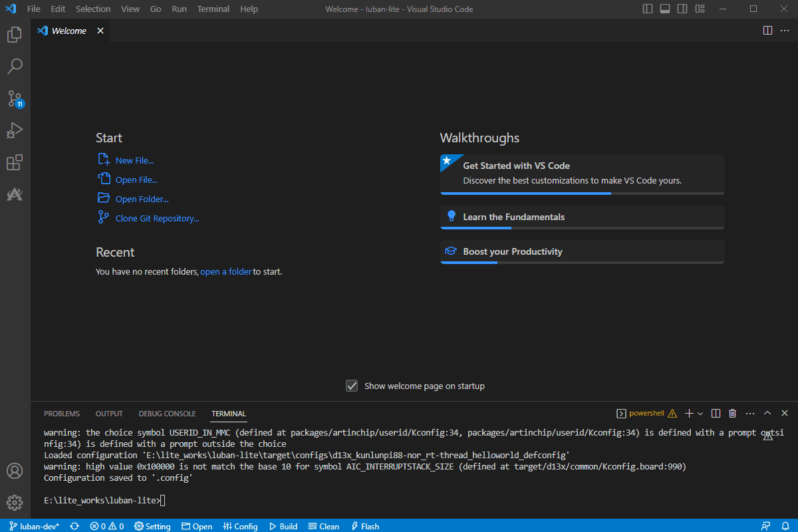
Task: Select the Welcome editor tab
Action: (69, 31)
